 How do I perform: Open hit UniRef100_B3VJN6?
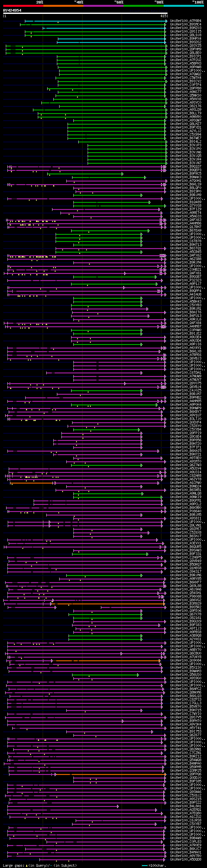186,152
